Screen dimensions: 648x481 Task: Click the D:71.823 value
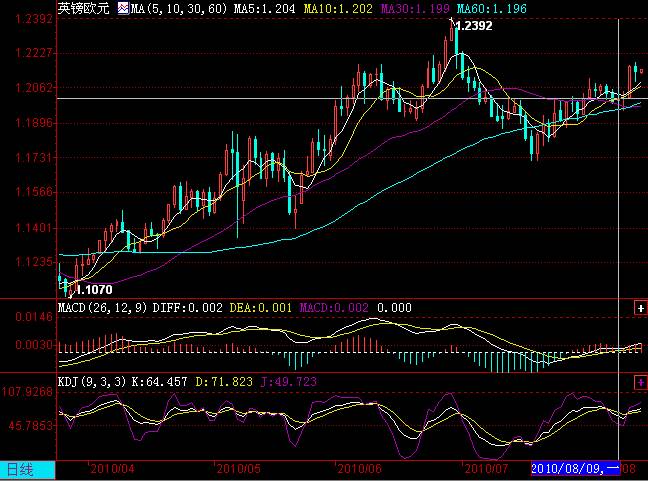click(224, 382)
